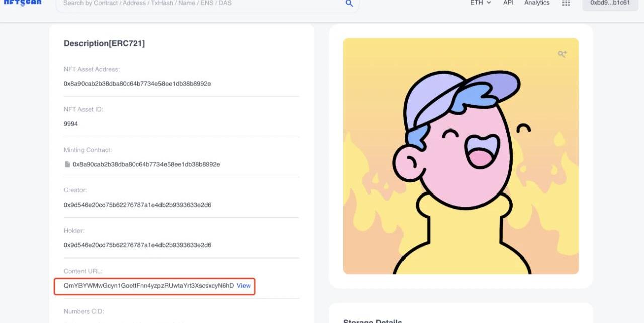Click the Description[ERC721] heading
644x323 pixels.
click(x=104, y=44)
